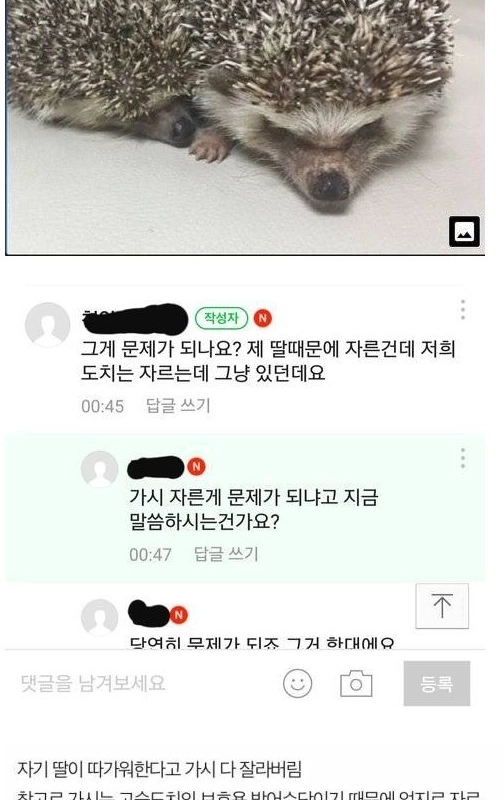Viewport: 503px width, 800px height.
Task: Click the red N badge on the 00:47 reply
Action: (196, 466)
